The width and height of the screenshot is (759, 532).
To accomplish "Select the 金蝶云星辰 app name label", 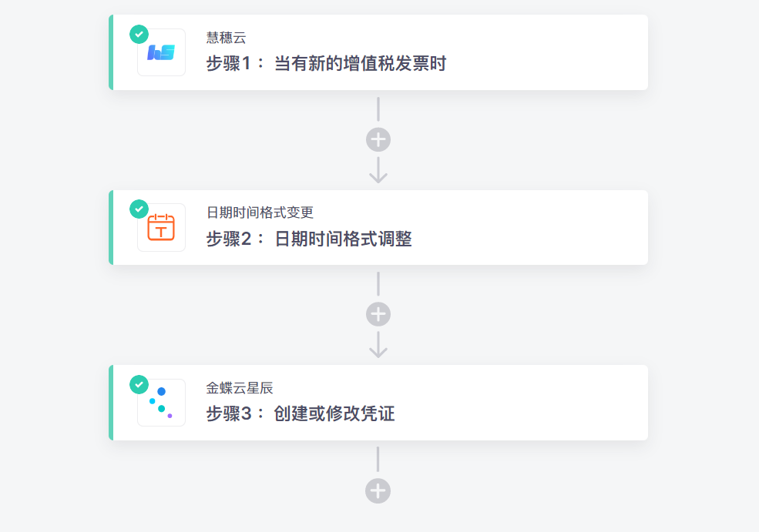I will point(240,388).
